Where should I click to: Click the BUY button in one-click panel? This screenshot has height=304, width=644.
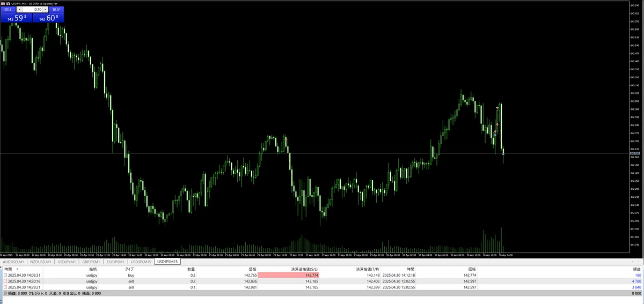coord(56,10)
